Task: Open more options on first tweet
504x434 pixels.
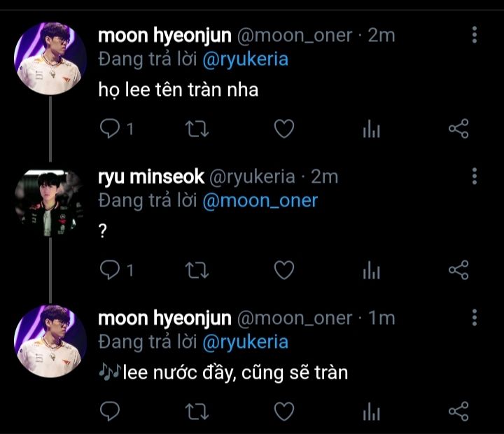Action: [x=475, y=35]
